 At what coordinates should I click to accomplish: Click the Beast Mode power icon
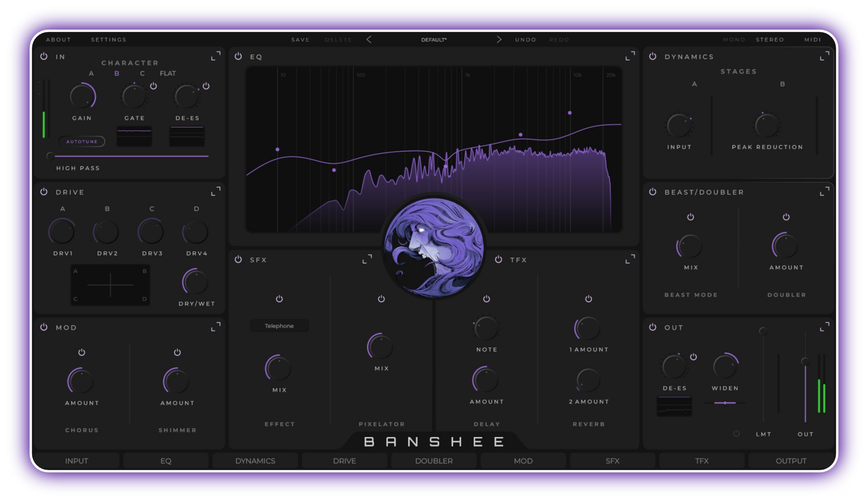tap(691, 217)
